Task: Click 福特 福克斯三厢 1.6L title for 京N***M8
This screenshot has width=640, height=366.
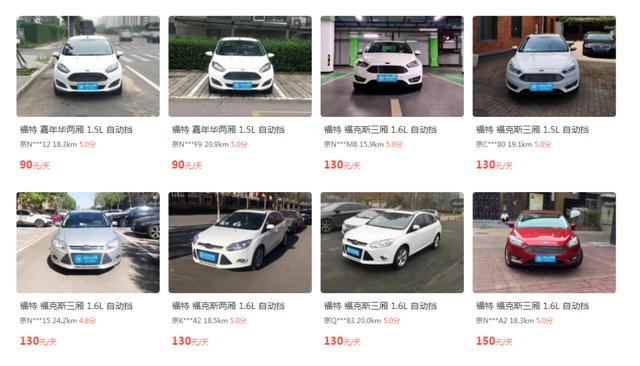Action: click(x=380, y=130)
